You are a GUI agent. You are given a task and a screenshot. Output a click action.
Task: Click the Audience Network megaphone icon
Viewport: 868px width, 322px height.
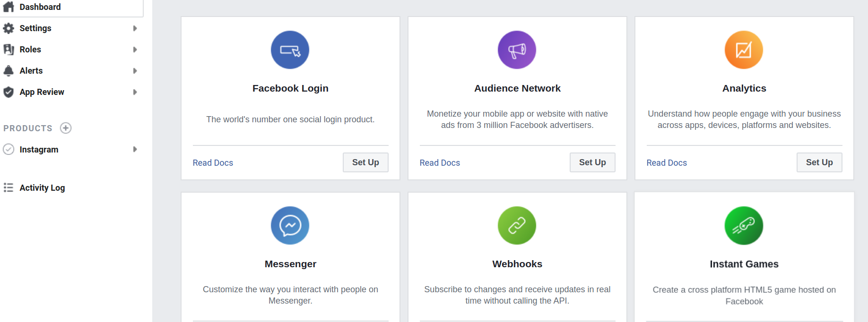517,50
